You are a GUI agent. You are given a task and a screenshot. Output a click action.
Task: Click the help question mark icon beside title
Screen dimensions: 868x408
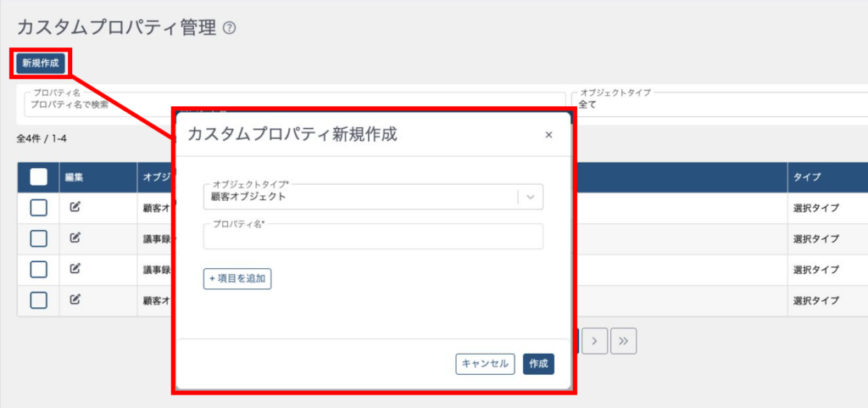pos(229,28)
